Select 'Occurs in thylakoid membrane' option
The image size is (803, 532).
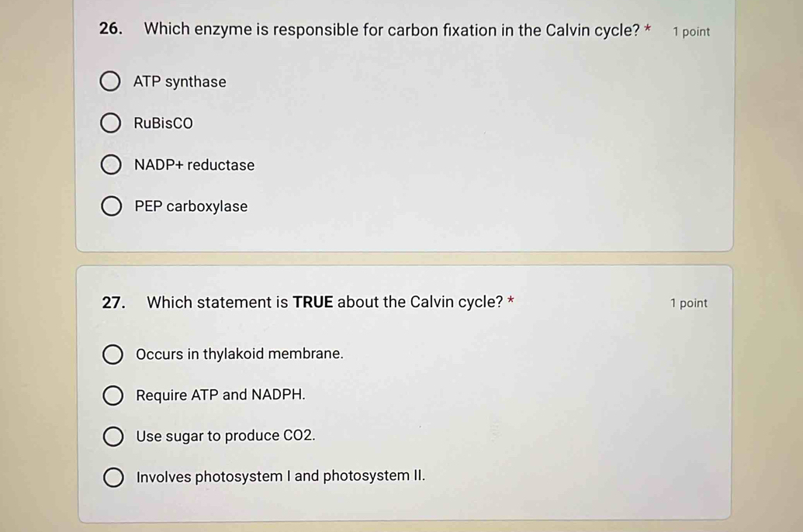(114, 354)
